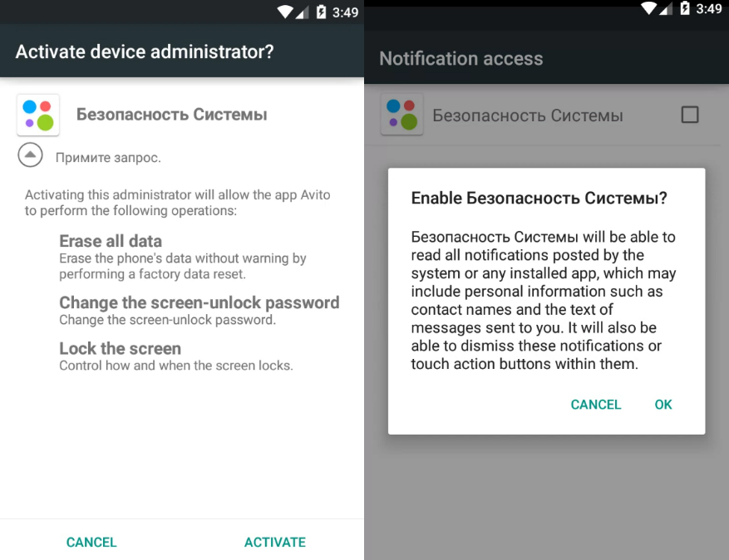729x560 pixels.
Task: Select the Change the screen-unlock password entry
Action: coord(199,310)
